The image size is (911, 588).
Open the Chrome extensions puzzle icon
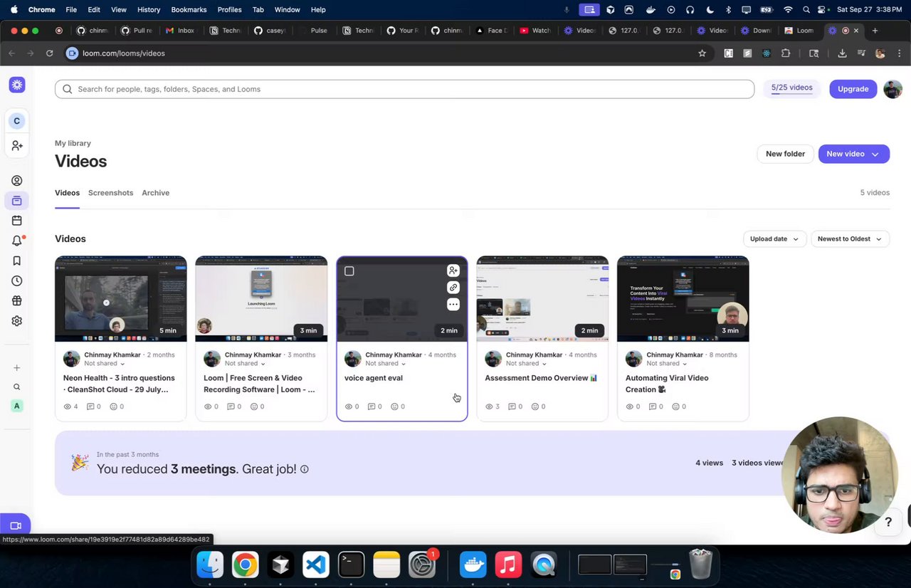[786, 53]
